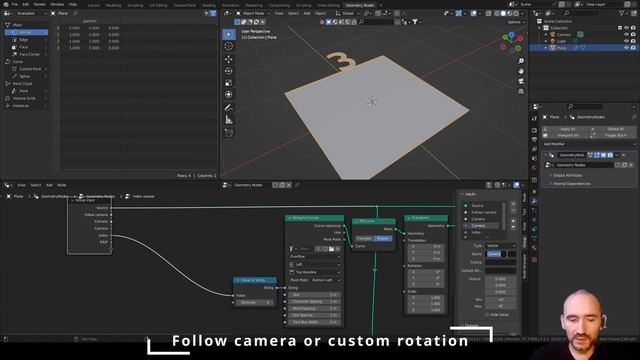Click the Apply All button
Screen dimensions: 640x360
(x=567, y=129)
